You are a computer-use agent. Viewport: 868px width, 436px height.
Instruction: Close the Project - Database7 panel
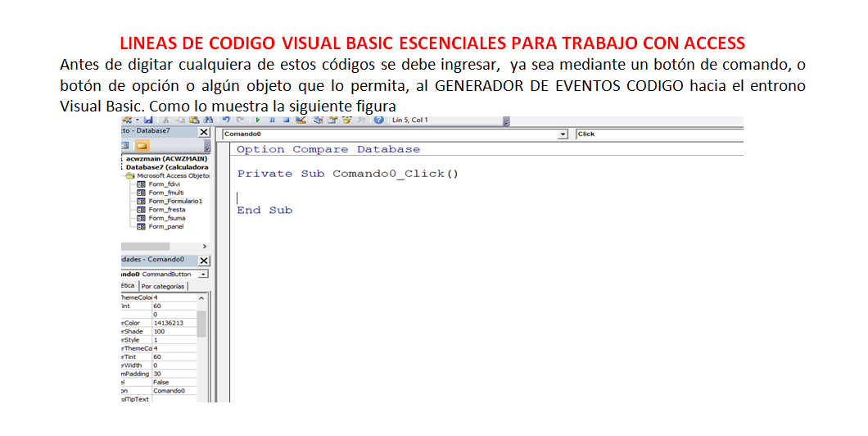(204, 132)
